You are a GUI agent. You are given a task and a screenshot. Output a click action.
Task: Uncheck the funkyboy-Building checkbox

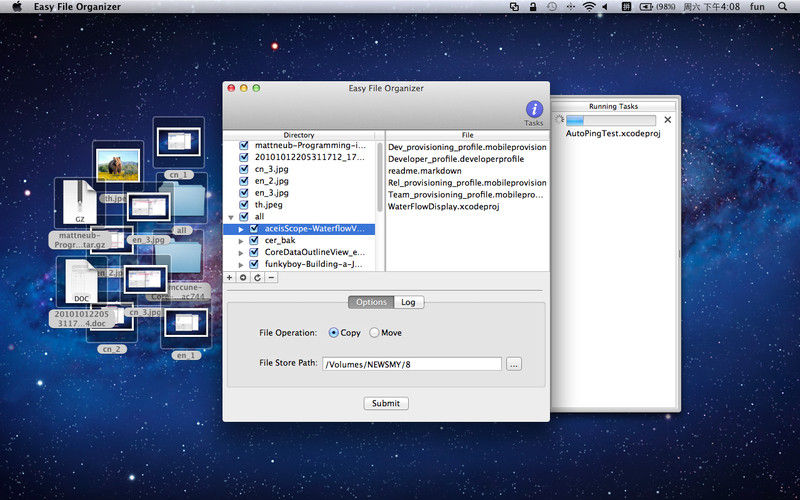(254, 264)
